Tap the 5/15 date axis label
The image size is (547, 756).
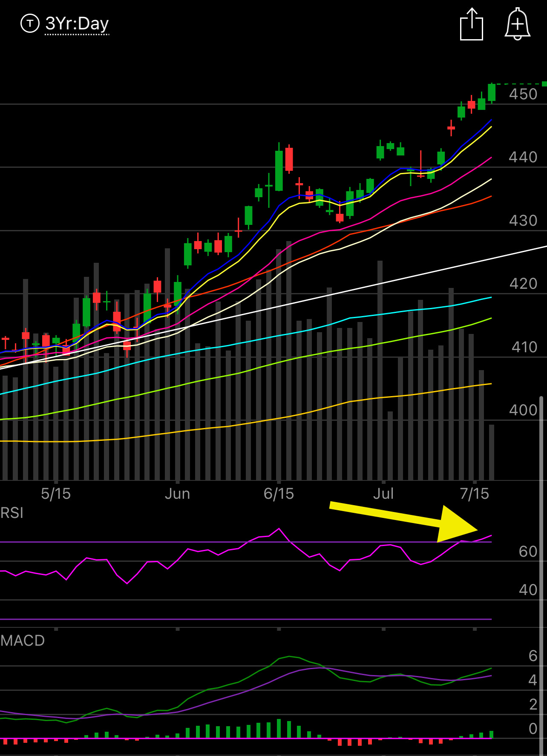pyautogui.click(x=56, y=494)
